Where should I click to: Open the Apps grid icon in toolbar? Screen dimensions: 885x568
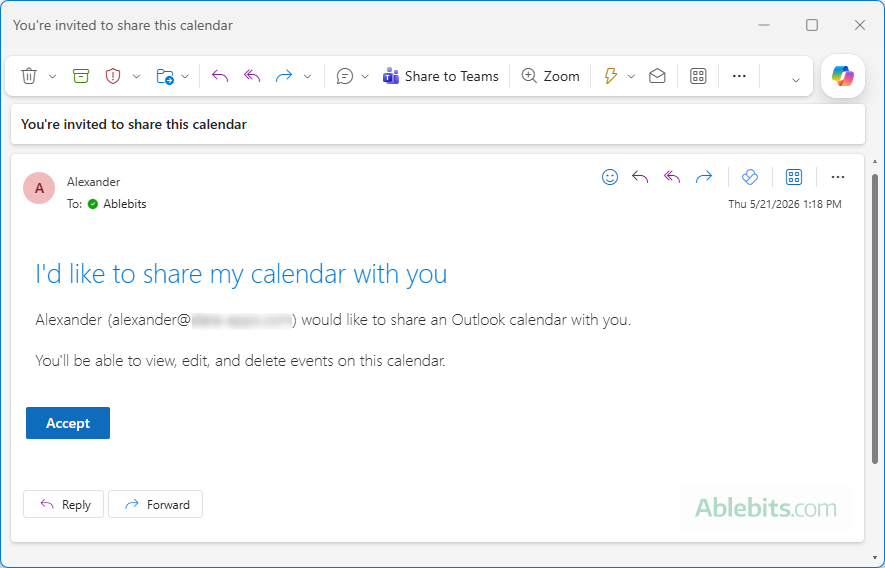(698, 76)
